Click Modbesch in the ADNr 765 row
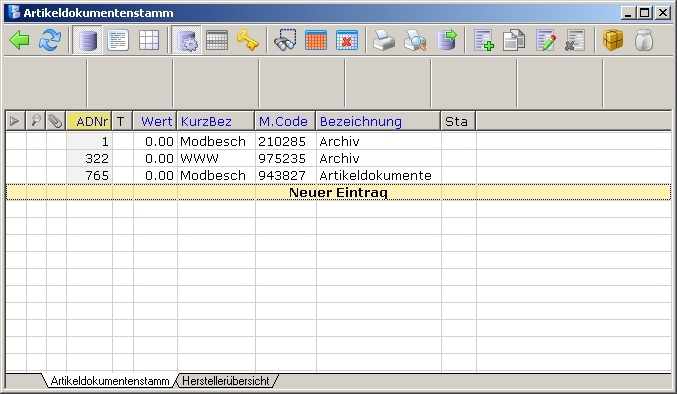The height and width of the screenshot is (394, 677). coord(213,175)
